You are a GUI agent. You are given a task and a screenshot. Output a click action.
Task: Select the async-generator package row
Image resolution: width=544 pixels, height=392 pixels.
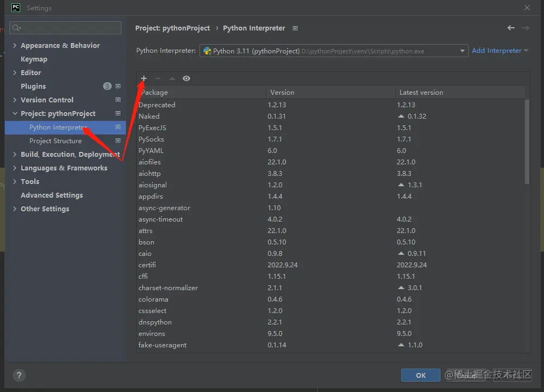pyautogui.click(x=331, y=207)
